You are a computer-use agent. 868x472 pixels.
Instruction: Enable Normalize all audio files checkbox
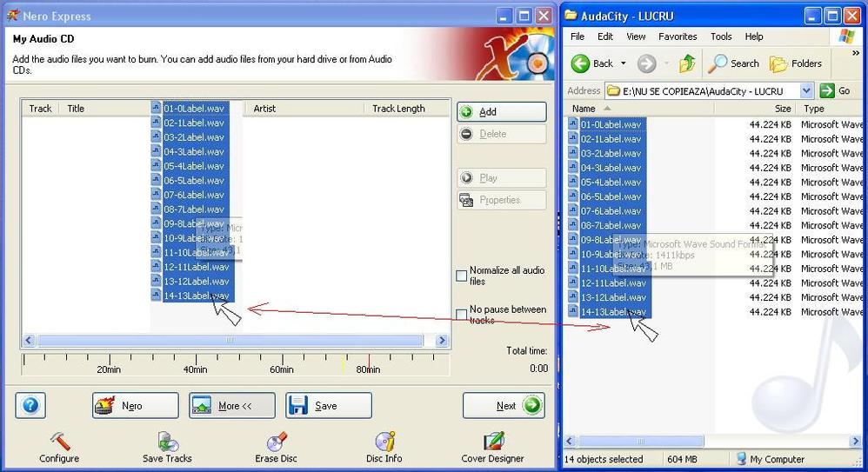tap(462, 276)
